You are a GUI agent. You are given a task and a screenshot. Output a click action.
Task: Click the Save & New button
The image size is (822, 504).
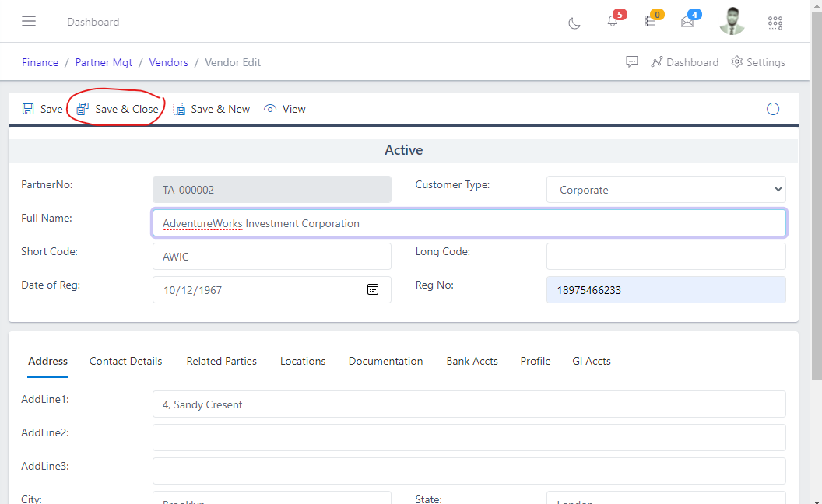219,109
